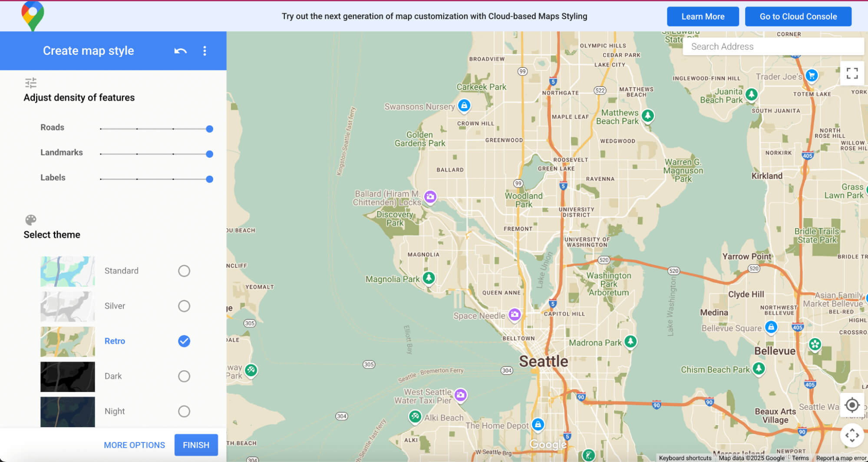Screen dimensions: 868x462
Task: Select the Silver theme radio button
Action: [184, 306]
